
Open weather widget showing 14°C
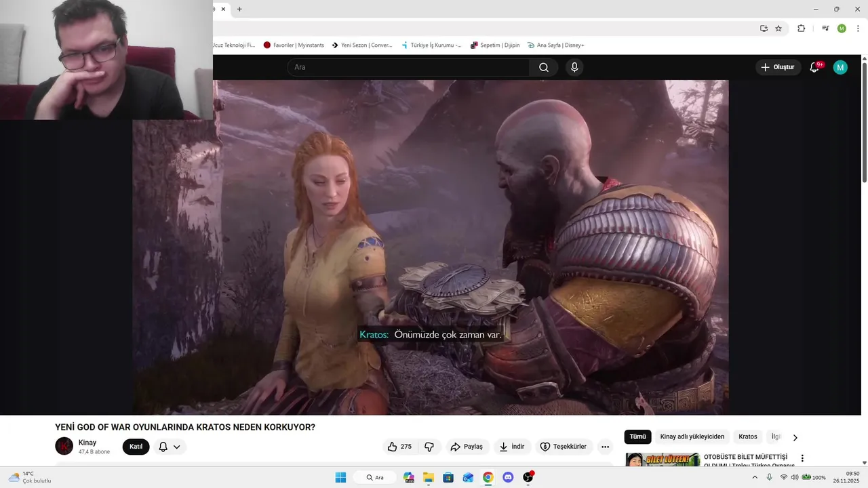30,477
